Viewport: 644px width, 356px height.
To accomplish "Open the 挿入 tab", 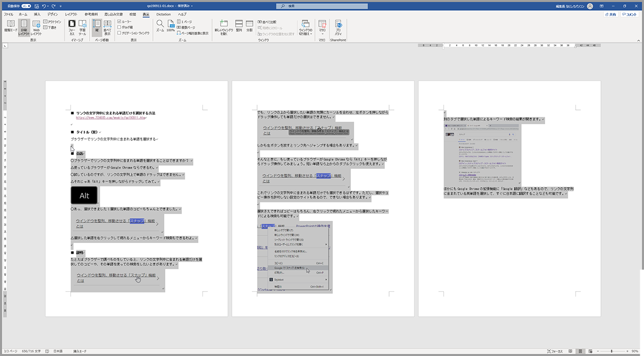I will coord(37,14).
